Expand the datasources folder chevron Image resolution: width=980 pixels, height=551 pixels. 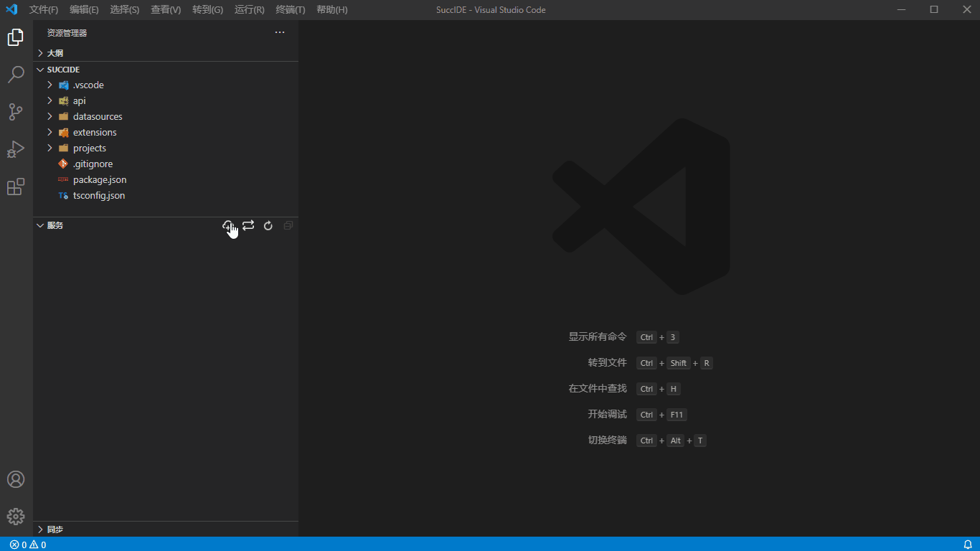click(50, 117)
